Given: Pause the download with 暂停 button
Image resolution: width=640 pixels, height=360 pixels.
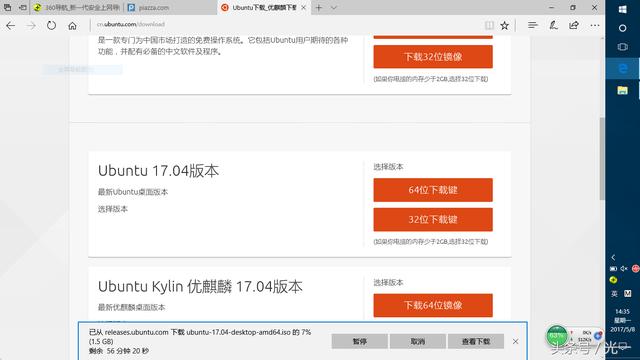Looking at the screenshot, I should tap(359, 341).
